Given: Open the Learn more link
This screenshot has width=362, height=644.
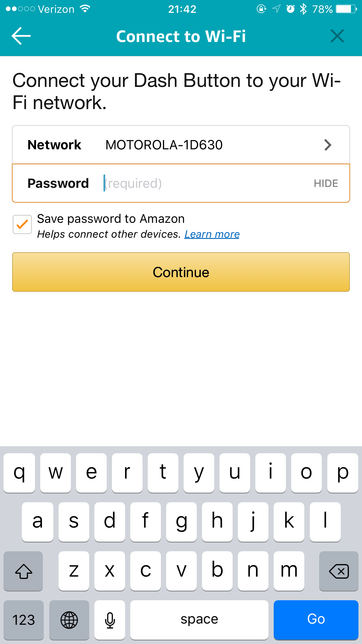Looking at the screenshot, I should pos(212,234).
